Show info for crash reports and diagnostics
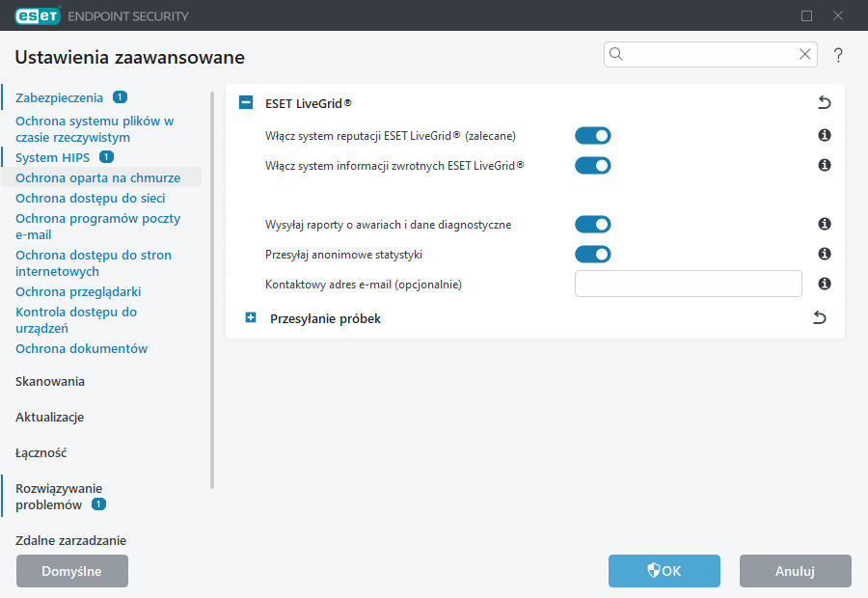This screenshot has width=868, height=598. tap(825, 224)
